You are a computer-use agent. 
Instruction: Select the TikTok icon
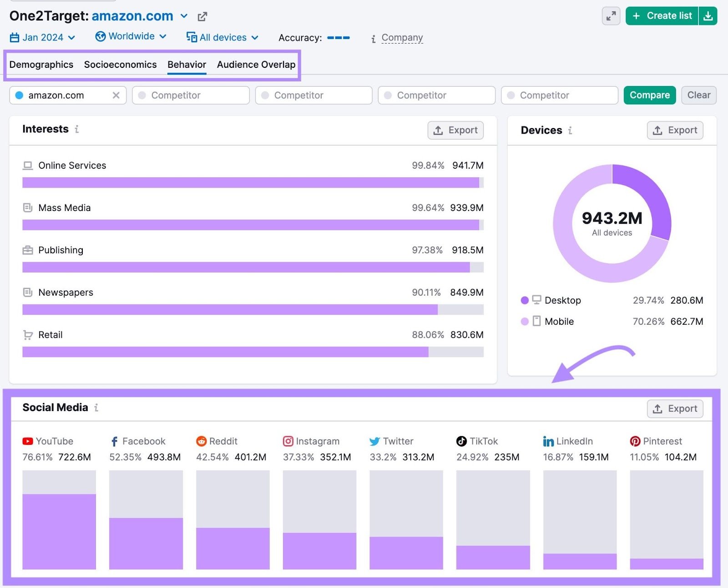460,441
